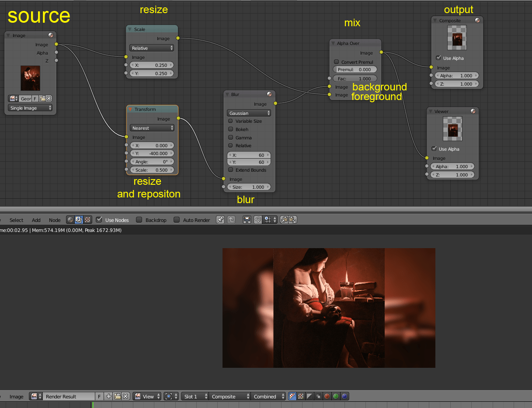This screenshot has width=532, height=408.
Task: Click the paste nodes from clipboard icon
Action: click(293, 220)
